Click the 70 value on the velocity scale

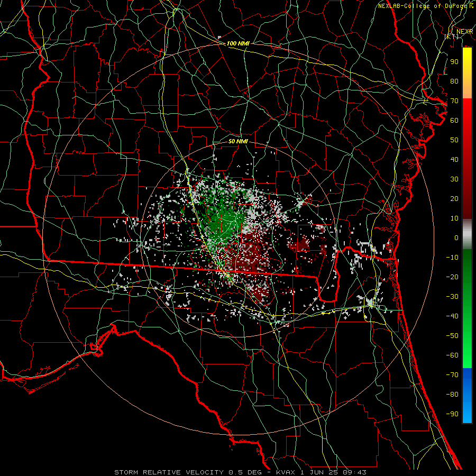[x=454, y=101]
